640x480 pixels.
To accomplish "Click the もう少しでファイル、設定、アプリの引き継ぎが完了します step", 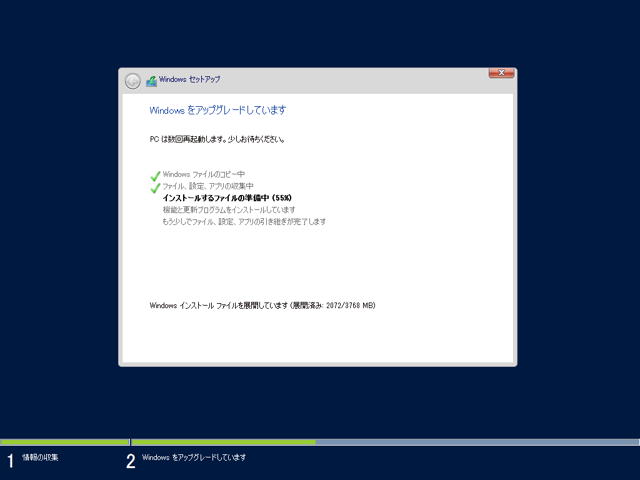I will [244, 222].
